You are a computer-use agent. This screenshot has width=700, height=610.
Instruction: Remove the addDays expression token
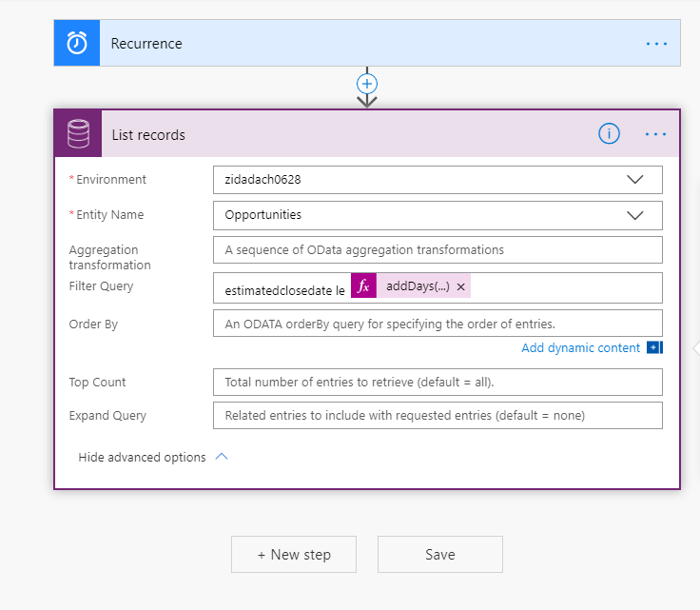tap(460, 286)
